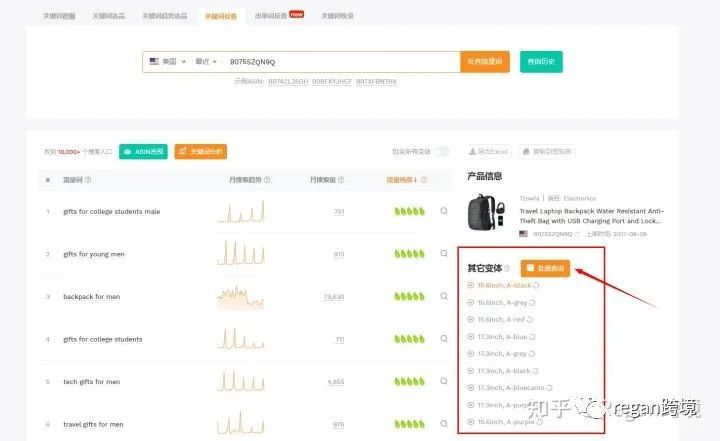The height and width of the screenshot is (441, 720).
Task: Select the '17.3inch, A-blue' variant radio
Action: [470, 337]
